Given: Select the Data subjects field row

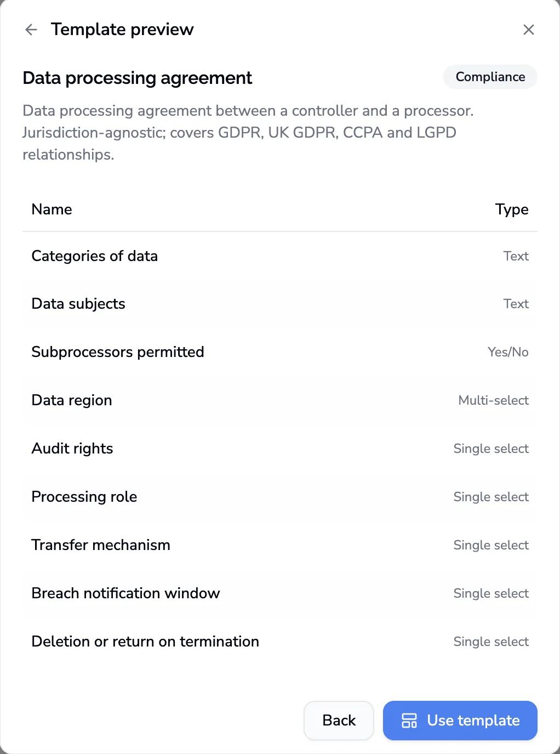Looking at the screenshot, I should tap(280, 304).
